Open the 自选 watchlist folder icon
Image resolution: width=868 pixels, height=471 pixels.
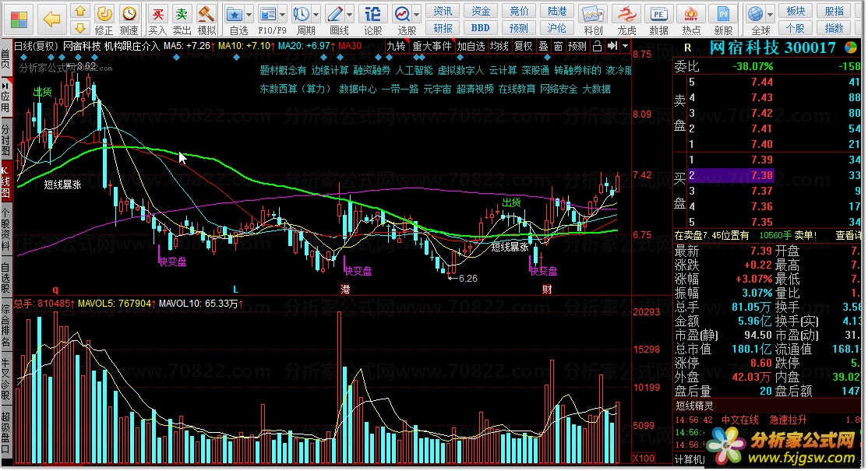(x=235, y=14)
